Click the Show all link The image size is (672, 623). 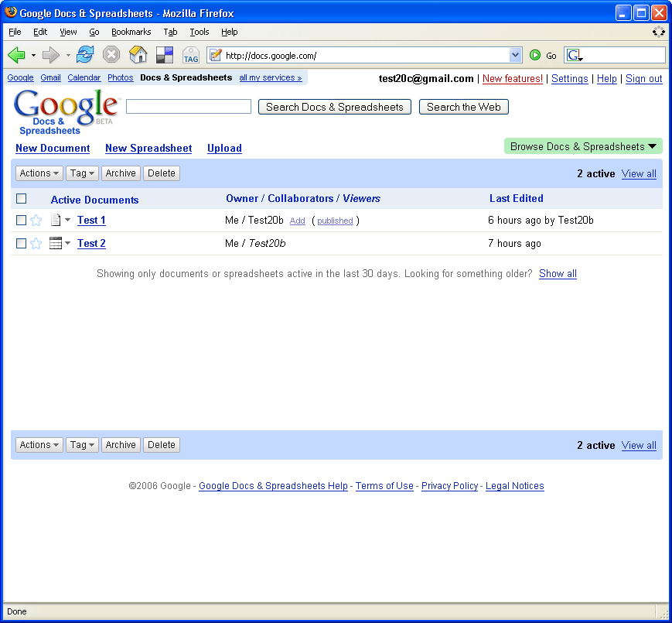pyautogui.click(x=558, y=273)
